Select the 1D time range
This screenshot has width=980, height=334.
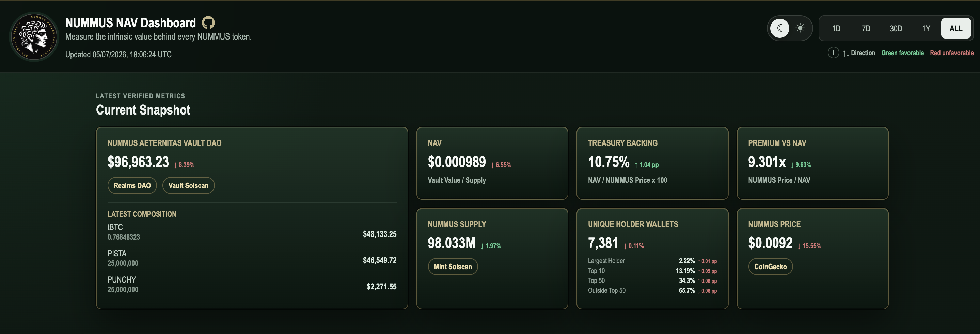[x=836, y=29]
